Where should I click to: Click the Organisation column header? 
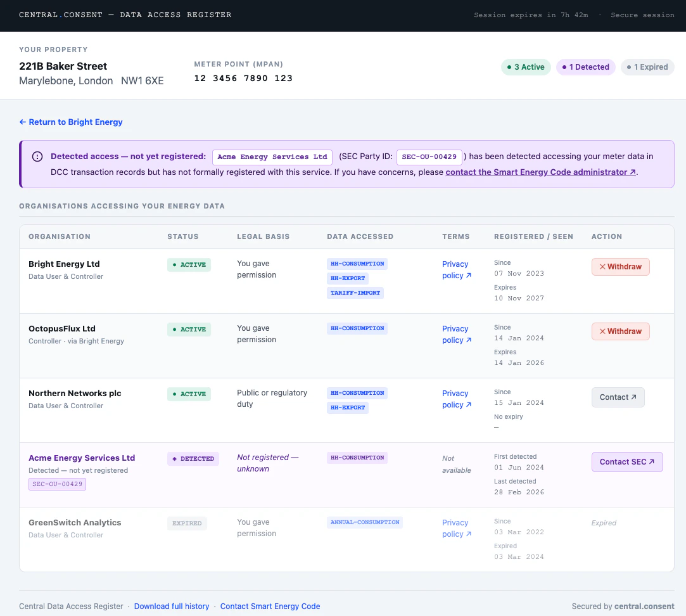click(x=60, y=236)
